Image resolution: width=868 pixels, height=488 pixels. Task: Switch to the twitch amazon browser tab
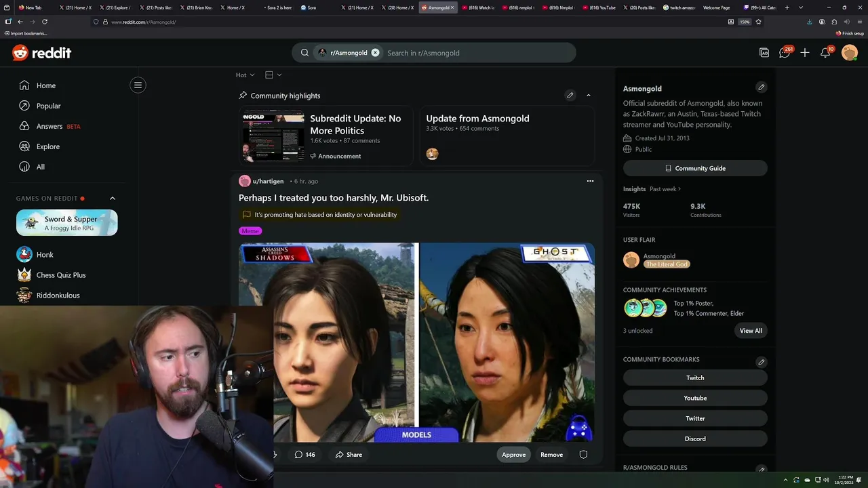679,7
